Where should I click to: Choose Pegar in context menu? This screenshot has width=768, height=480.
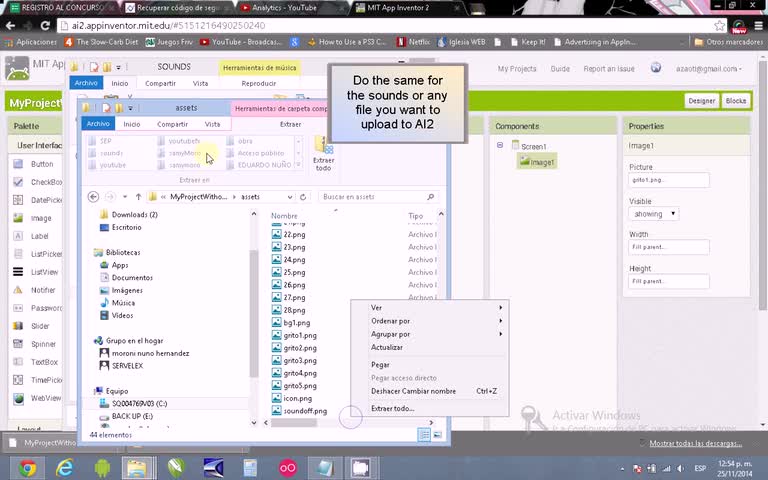click(381, 365)
